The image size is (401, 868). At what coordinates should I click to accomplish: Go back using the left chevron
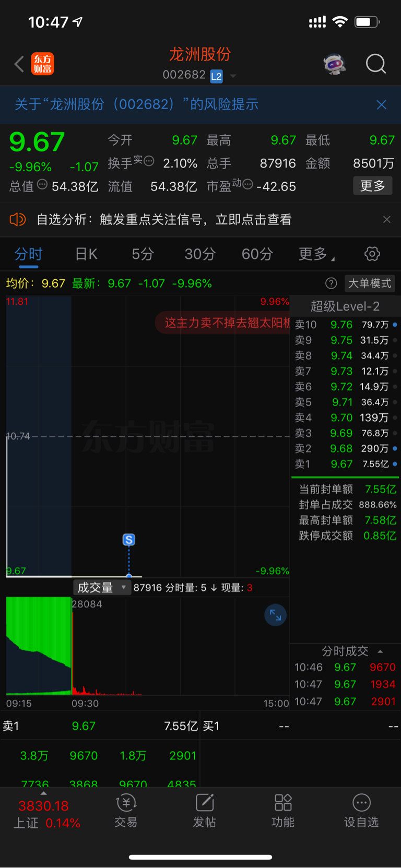point(19,64)
